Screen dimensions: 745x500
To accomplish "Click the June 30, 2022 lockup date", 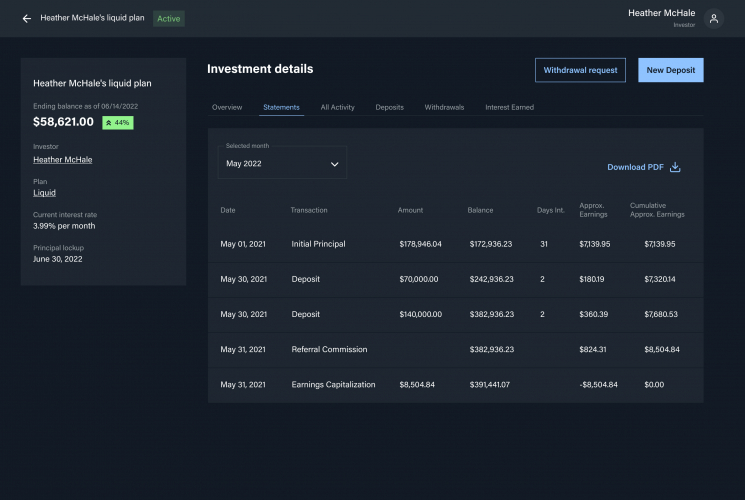I will [57, 259].
